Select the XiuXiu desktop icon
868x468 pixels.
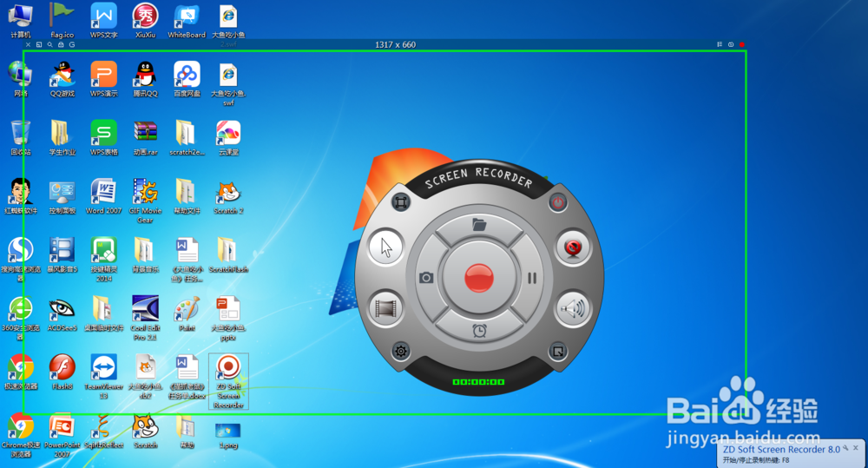(x=145, y=21)
